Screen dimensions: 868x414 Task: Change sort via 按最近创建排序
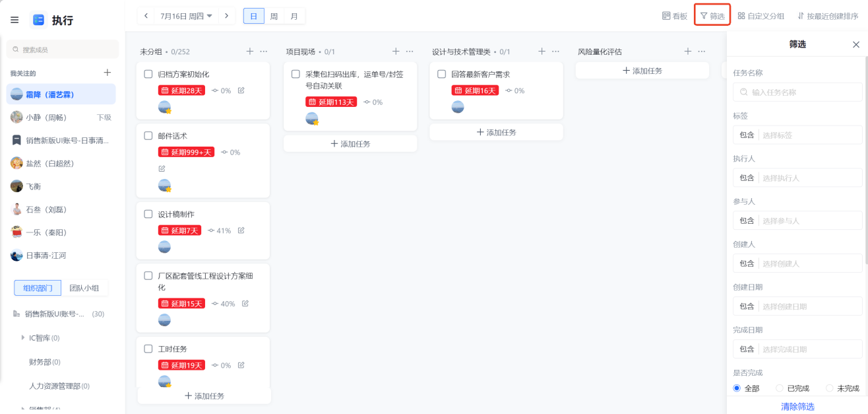828,16
